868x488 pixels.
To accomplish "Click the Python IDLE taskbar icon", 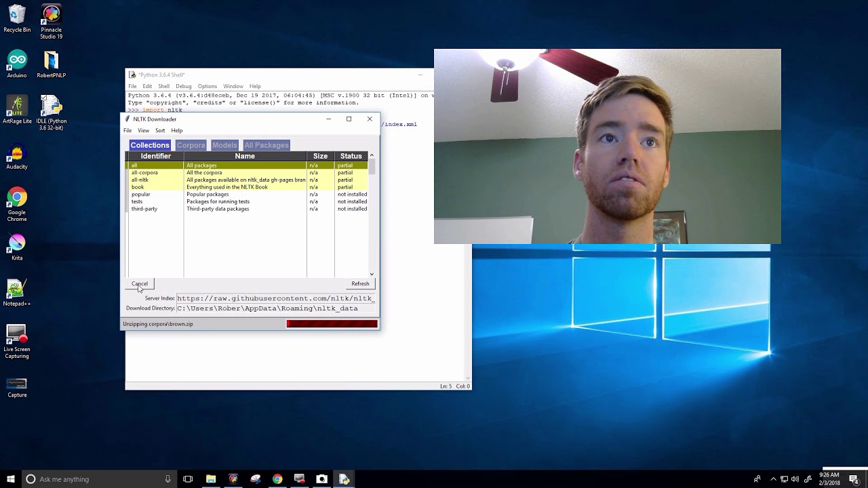I will (x=344, y=479).
